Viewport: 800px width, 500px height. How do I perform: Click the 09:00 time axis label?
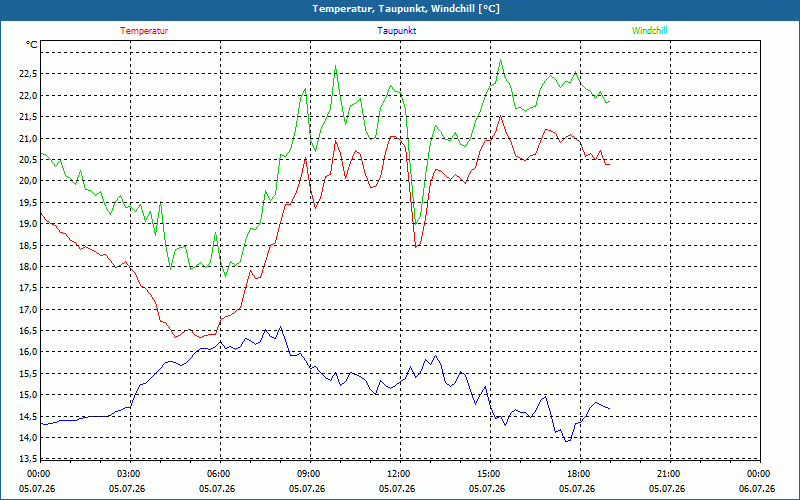click(310, 474)
